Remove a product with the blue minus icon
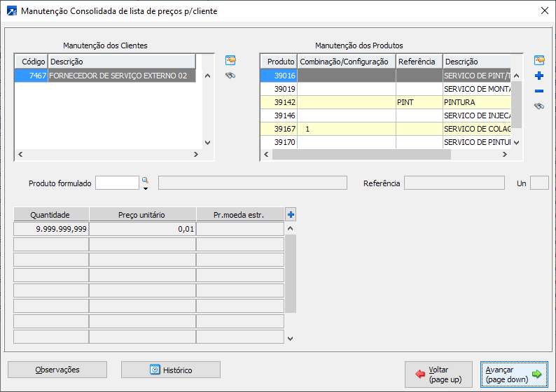The width and height of the screenshot is (556, 392). click(x=538, y=91)
